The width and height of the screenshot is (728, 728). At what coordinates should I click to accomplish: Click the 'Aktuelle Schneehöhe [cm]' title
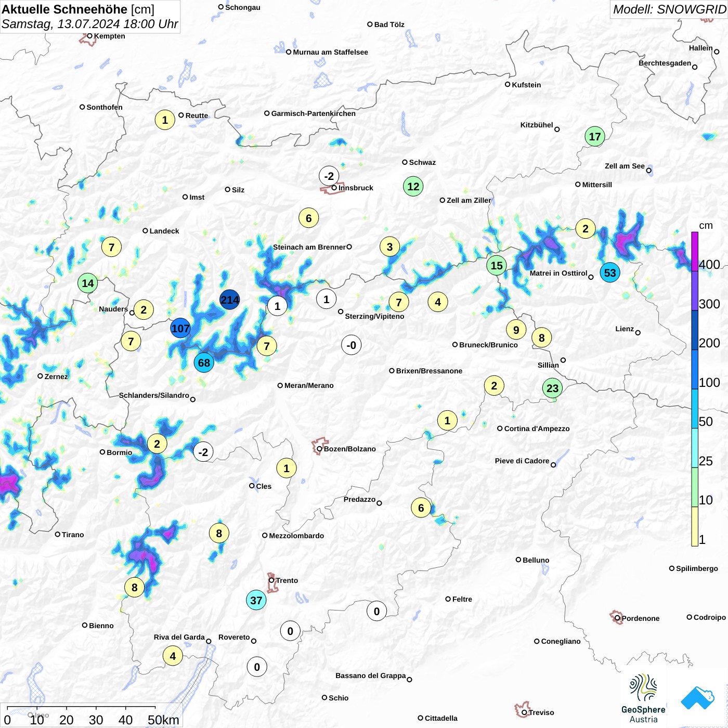pyautogui.click(x=78, y=9)
